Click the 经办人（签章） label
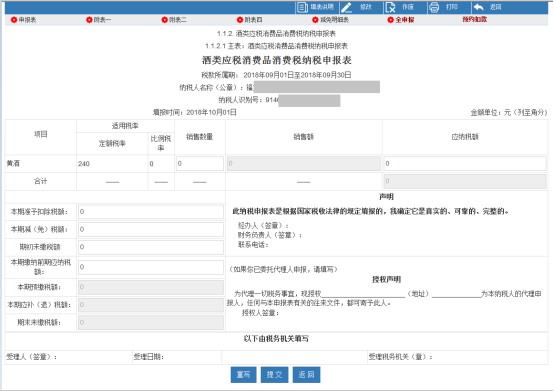Image resolution: width=554 pixels, height=391 pixels. click(x=263, y=225)
